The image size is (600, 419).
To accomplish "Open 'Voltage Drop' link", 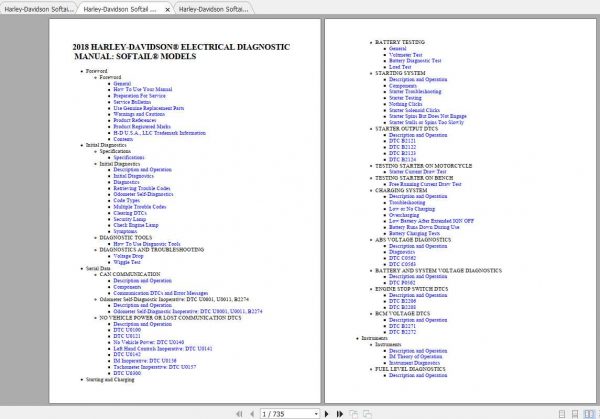I will point(129,256).
